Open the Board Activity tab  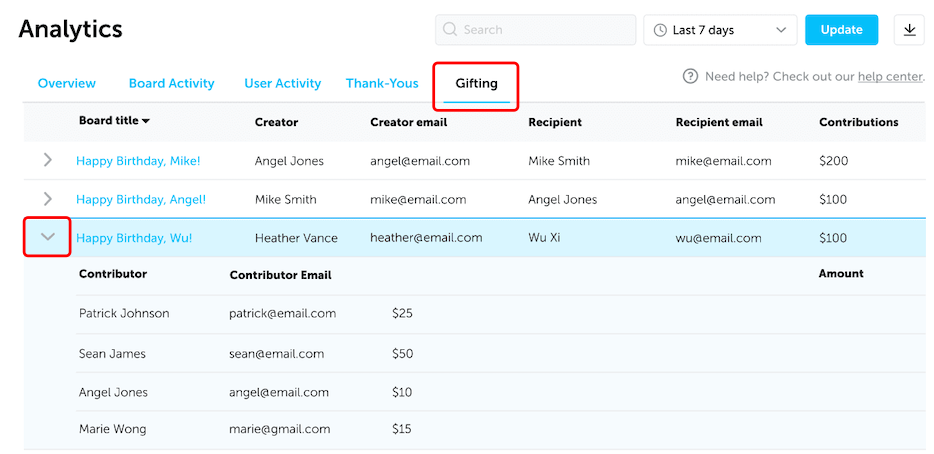pos(172,83)
